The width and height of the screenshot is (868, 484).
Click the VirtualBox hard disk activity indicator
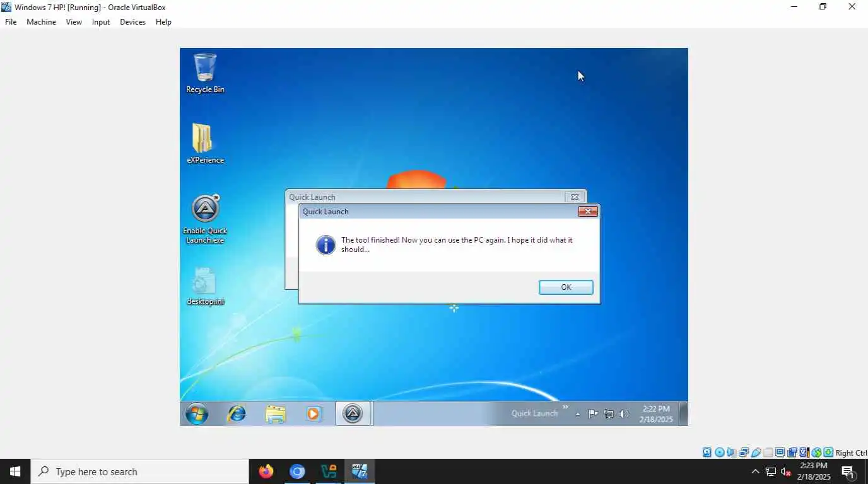[707, 452]
